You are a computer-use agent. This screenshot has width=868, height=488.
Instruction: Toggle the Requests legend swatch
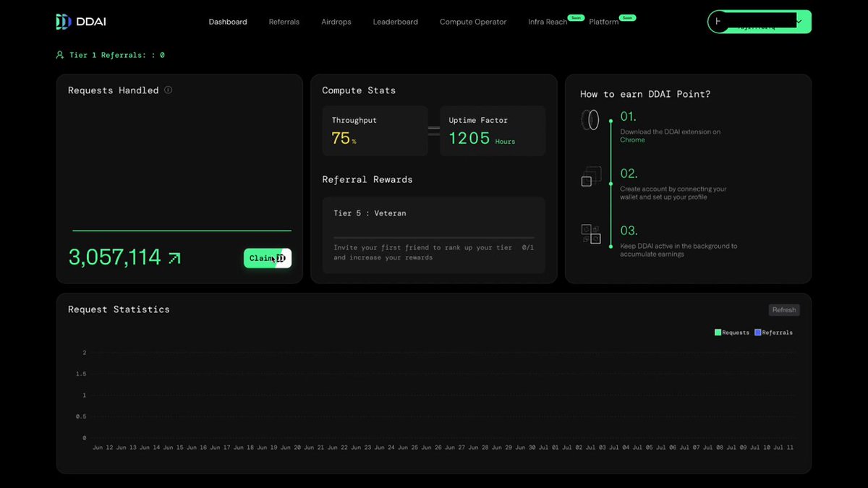[x=718, y=333]
